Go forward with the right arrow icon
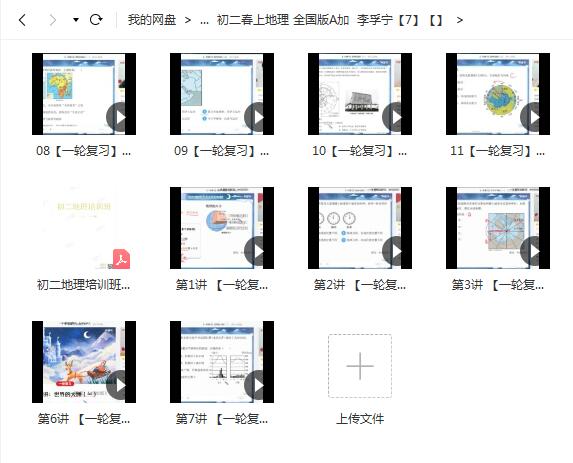Image resolution: width=573 pixels, height=463 pixels. click(x=53, y=20)
